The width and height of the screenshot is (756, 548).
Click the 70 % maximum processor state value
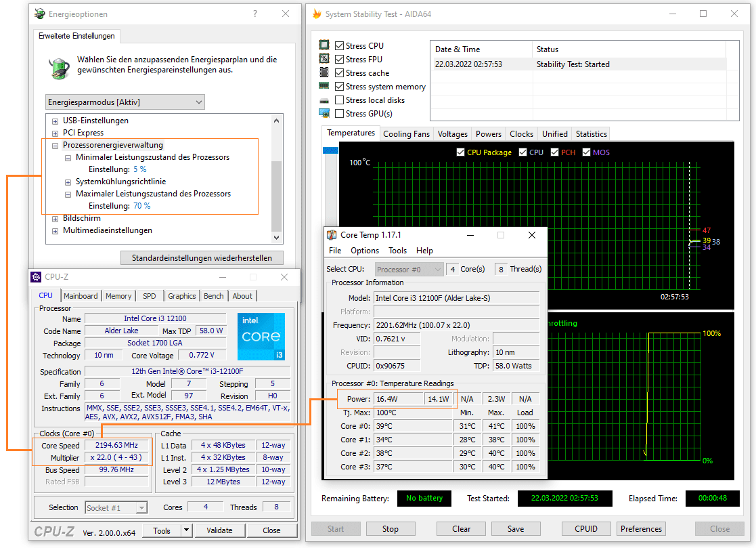pos(141,205)
